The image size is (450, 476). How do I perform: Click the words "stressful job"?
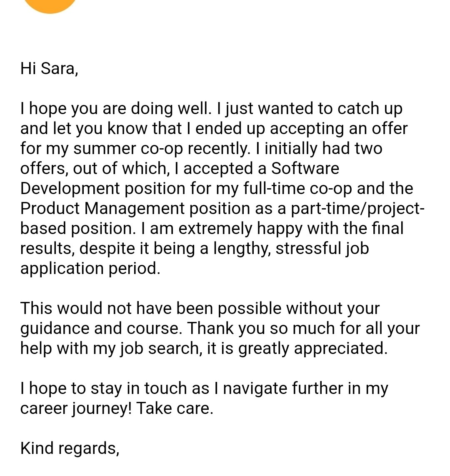point(322,249)
